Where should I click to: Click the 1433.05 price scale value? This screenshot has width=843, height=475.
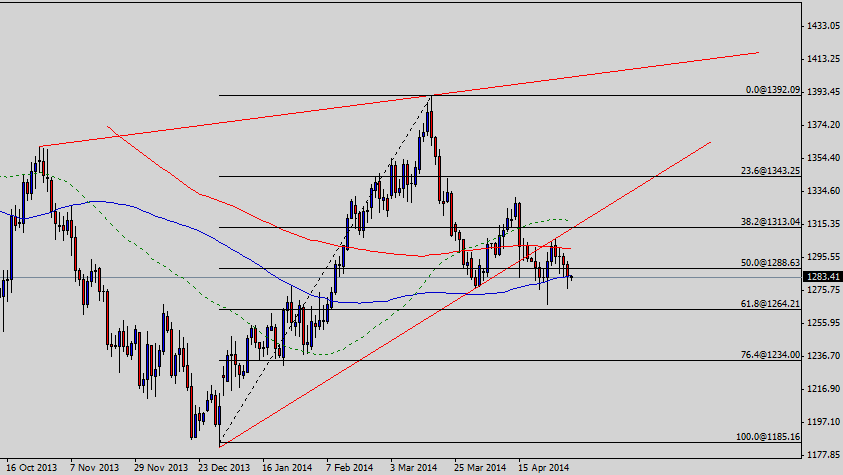(822, 26)
